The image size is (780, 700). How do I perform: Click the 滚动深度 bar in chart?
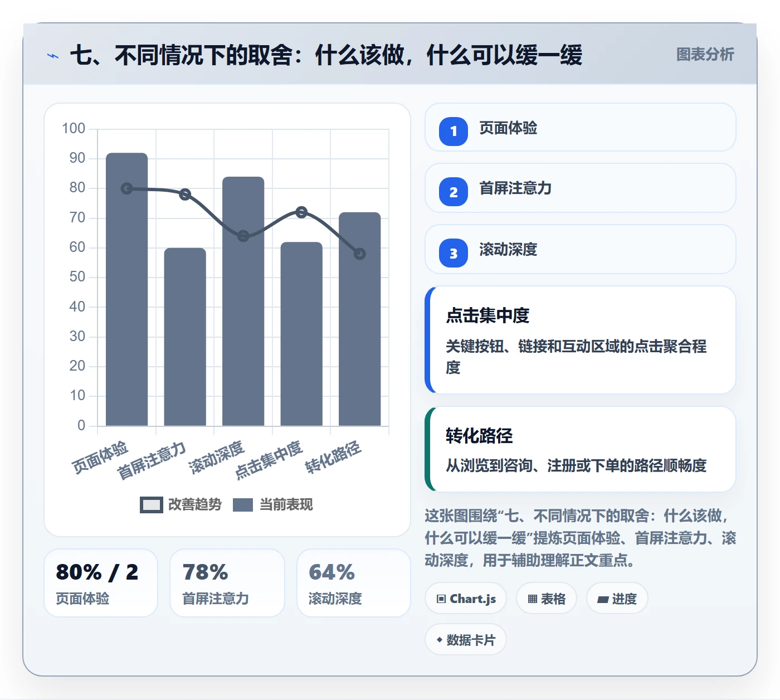(x=243, y=302)
